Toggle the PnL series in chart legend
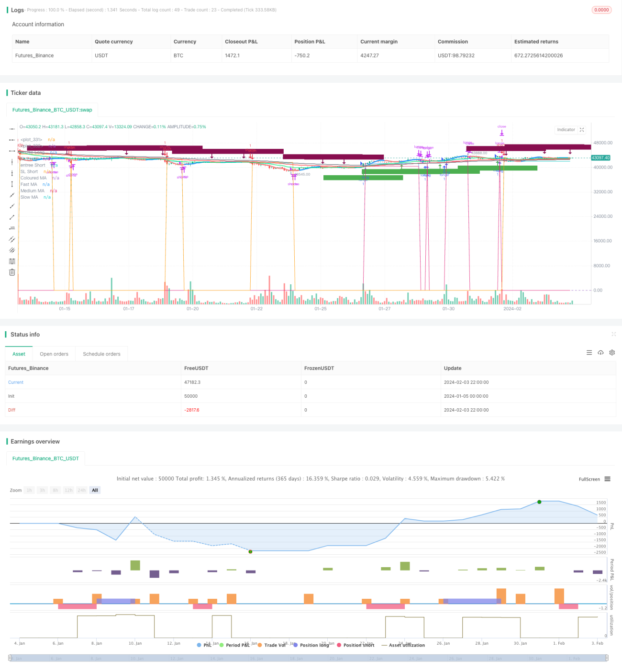 204,645
